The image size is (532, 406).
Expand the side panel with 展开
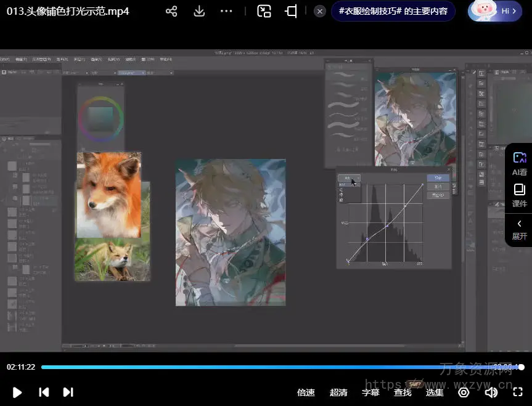click(x=519, y=229)
